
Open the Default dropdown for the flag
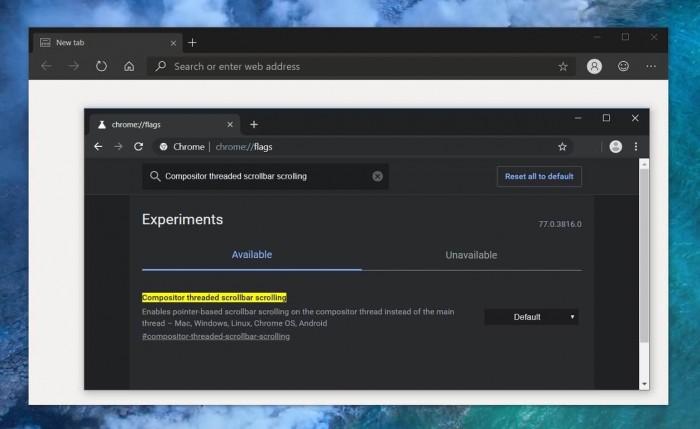[x=531, y=317]
